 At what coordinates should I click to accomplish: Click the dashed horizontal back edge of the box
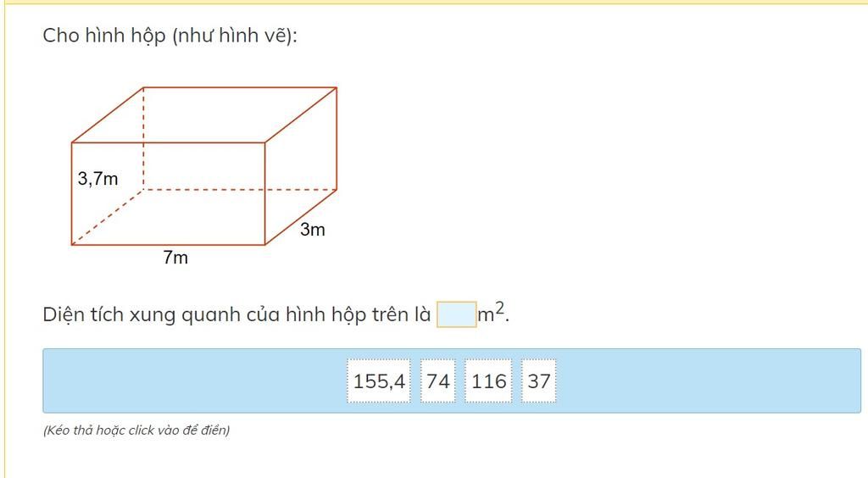240,190
